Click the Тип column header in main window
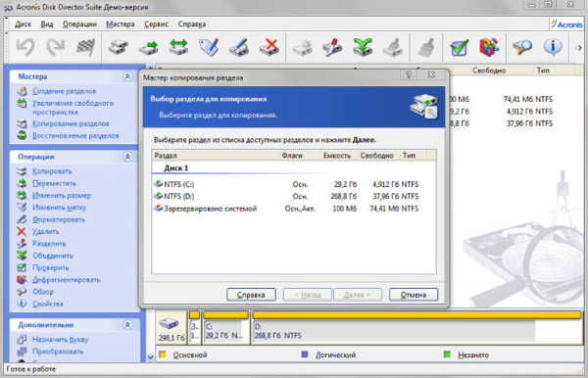 click(x=543, y=71)
